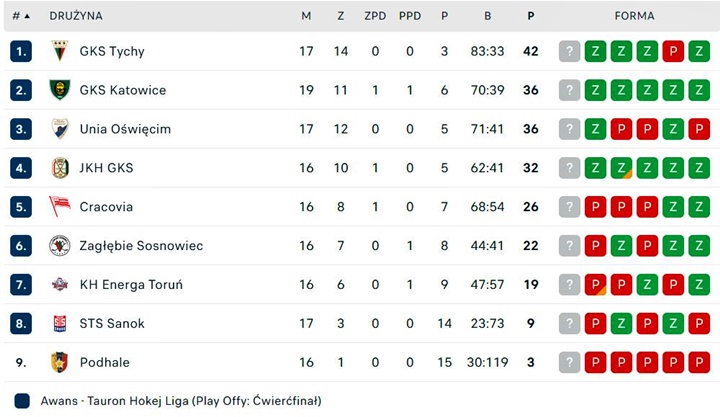
Task: Click the KH Energa Toruń logo
Action: point(60,284)
